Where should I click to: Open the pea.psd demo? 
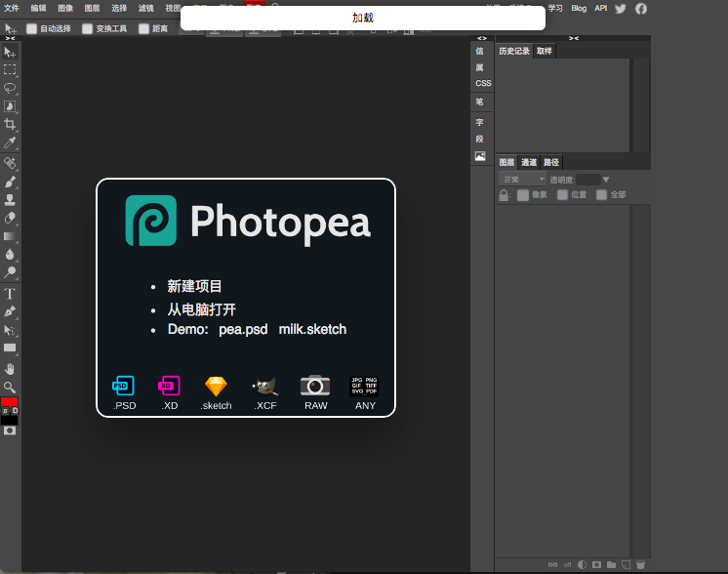(243, 329)
